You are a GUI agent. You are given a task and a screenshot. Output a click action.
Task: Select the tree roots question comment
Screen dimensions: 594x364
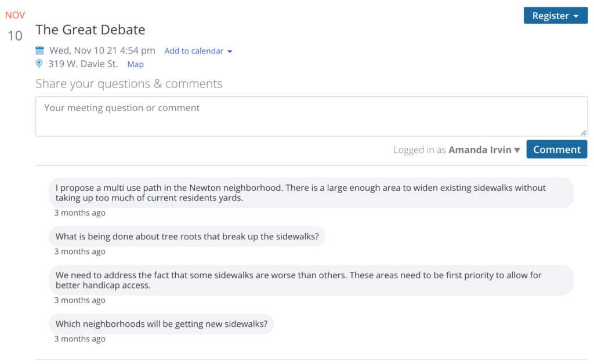point(187,236)
